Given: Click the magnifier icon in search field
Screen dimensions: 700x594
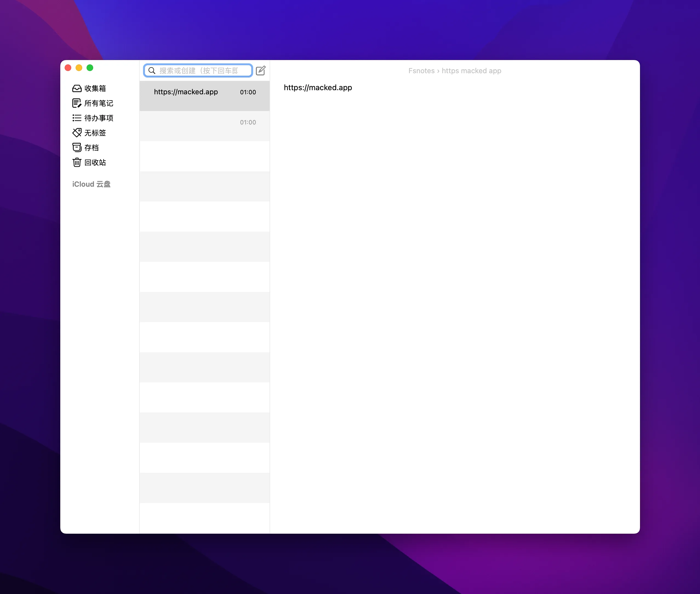Looking at the screenshot, I should (x=152, y=70).
